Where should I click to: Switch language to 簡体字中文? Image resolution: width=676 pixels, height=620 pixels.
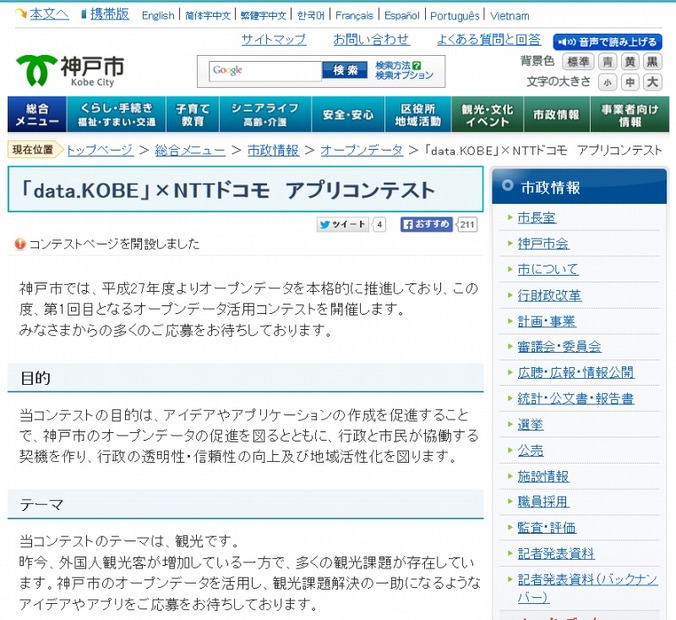point(208,16)
